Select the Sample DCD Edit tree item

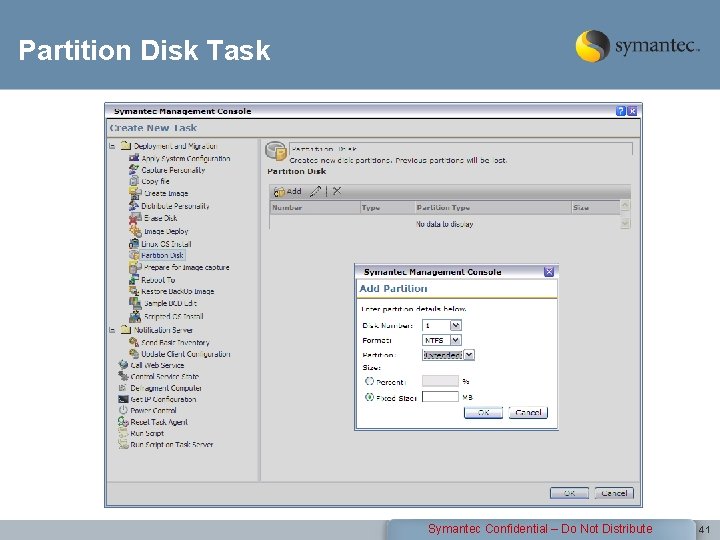tap(170, 304)
